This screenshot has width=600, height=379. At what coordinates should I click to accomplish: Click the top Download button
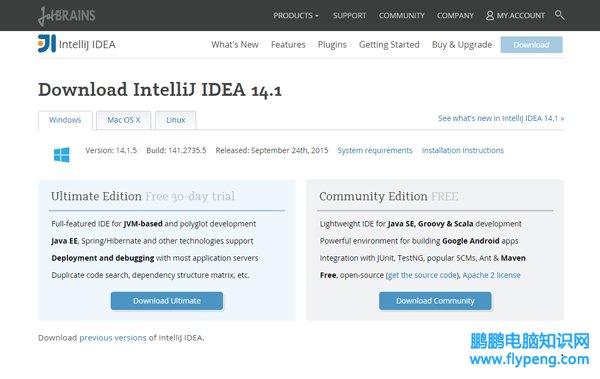coord(532,45)
